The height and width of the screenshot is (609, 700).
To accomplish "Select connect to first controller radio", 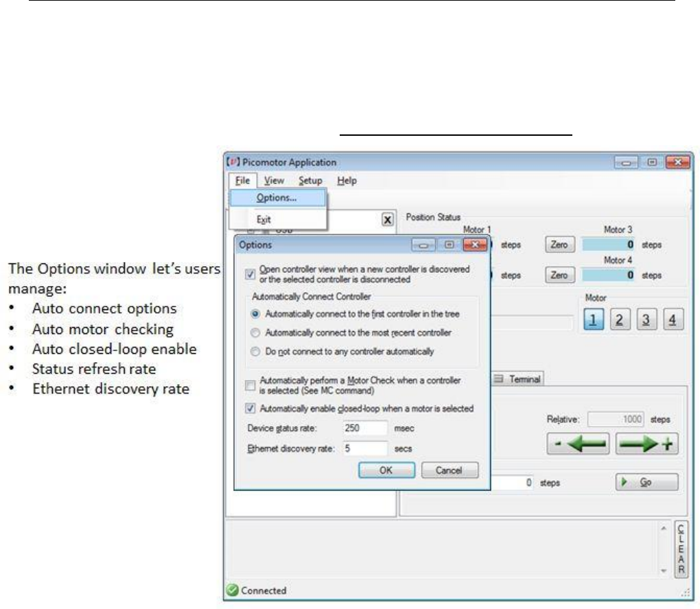I will pyautogui.click(x=255, y=314).
